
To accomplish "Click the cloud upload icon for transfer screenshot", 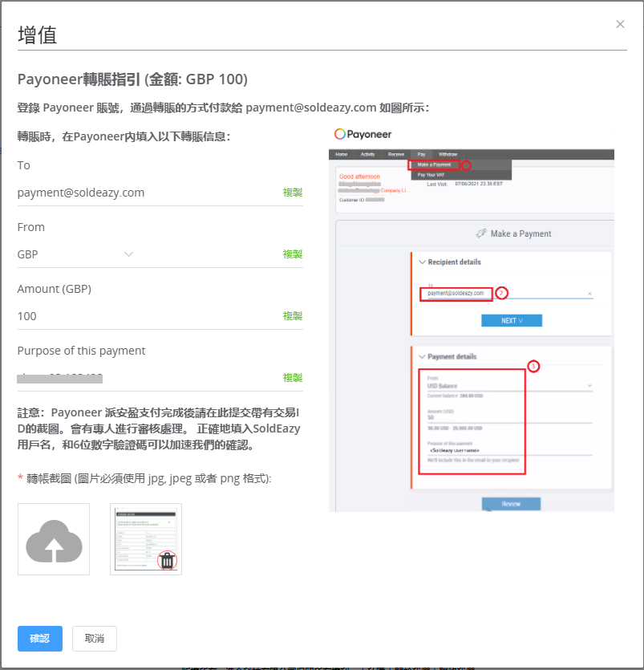I will (x=54, y=539).
